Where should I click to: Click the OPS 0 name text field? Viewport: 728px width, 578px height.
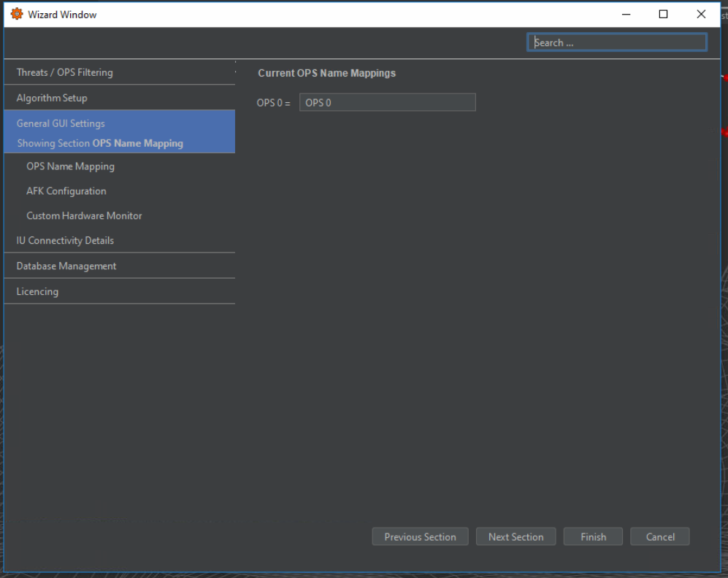coord(387,103)
